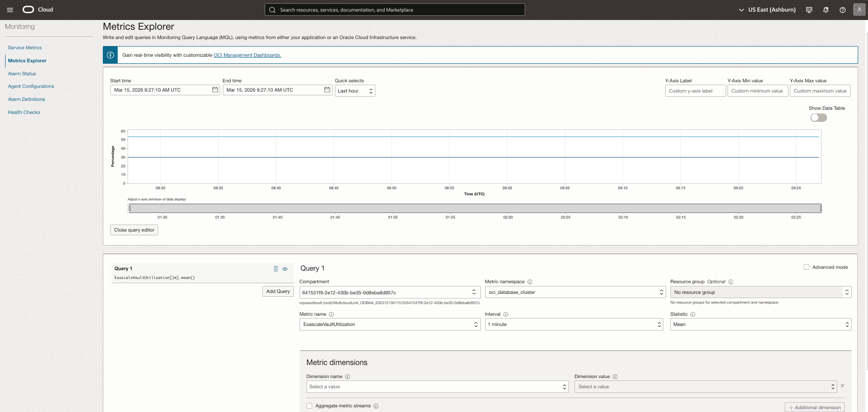Image resolution: width=868 pixels, height=412 pixels.
Task: Select the Query 1 entry in the query list
Action: [203, 273]
